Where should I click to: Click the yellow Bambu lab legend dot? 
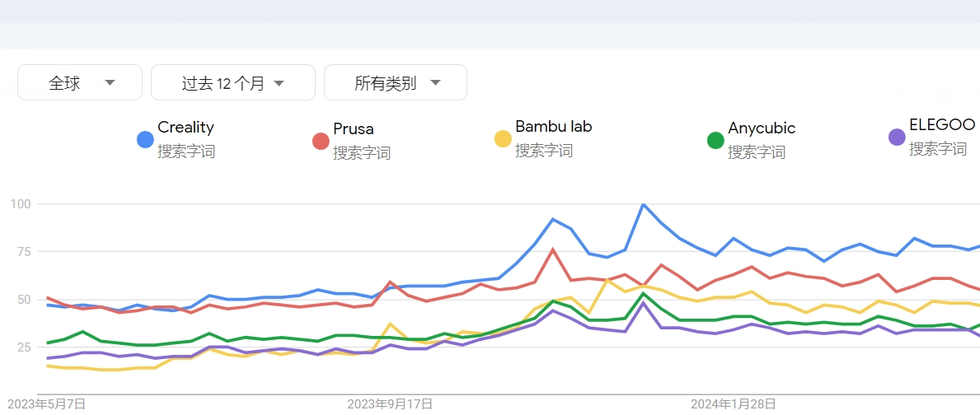[503, 138]
